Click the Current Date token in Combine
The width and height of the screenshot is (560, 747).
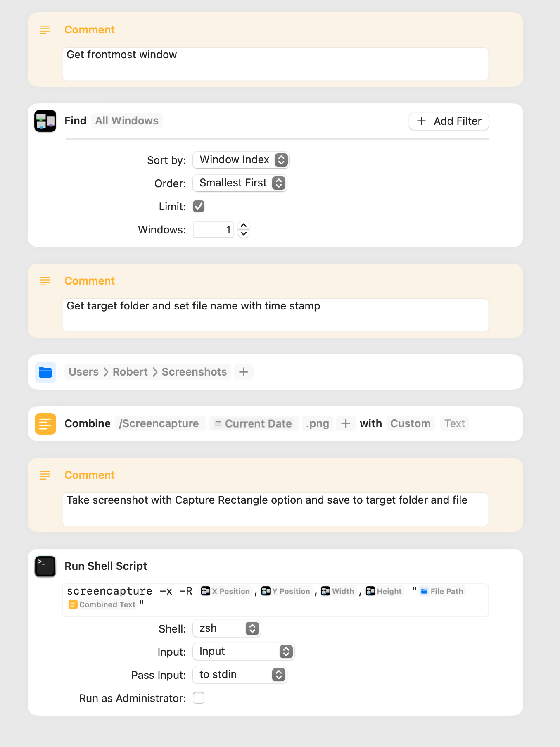(x=254, y=423)
